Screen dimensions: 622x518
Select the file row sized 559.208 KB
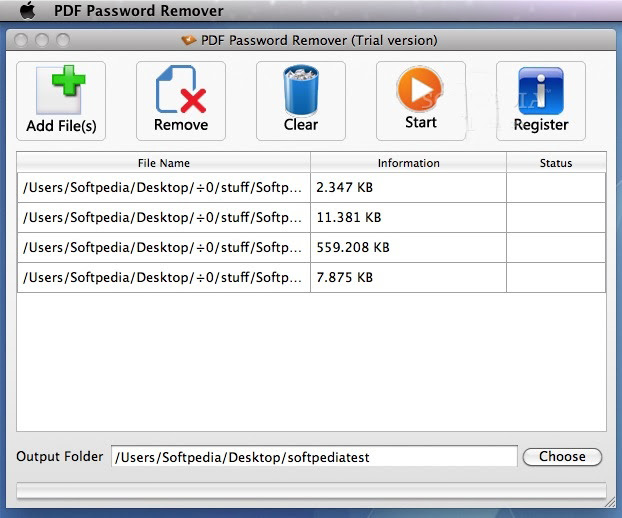tap(311, 247)
